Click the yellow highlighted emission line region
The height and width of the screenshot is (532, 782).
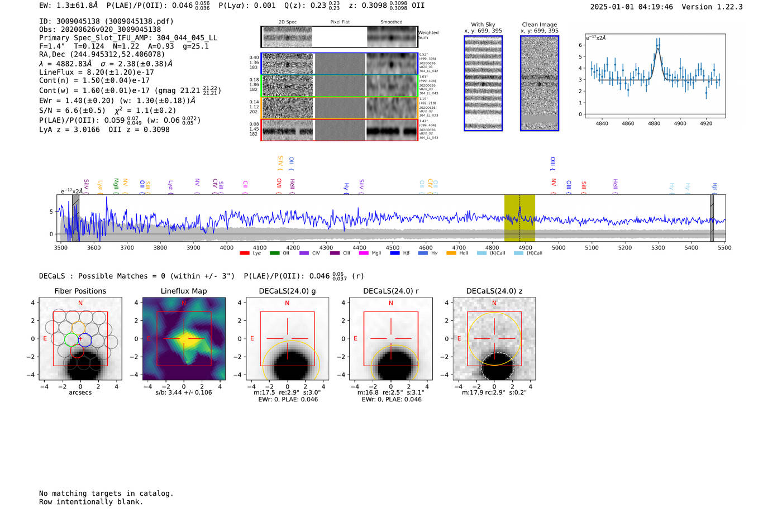519,218
